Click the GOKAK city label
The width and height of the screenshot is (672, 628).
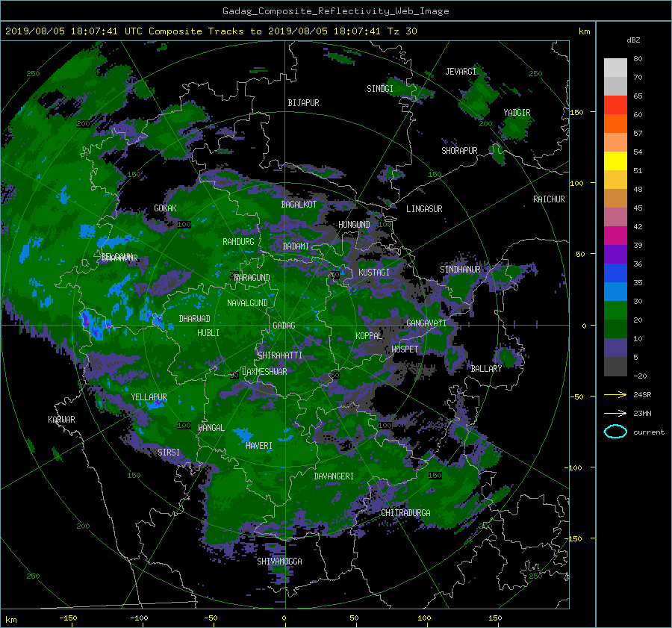(x=165, y=208)
